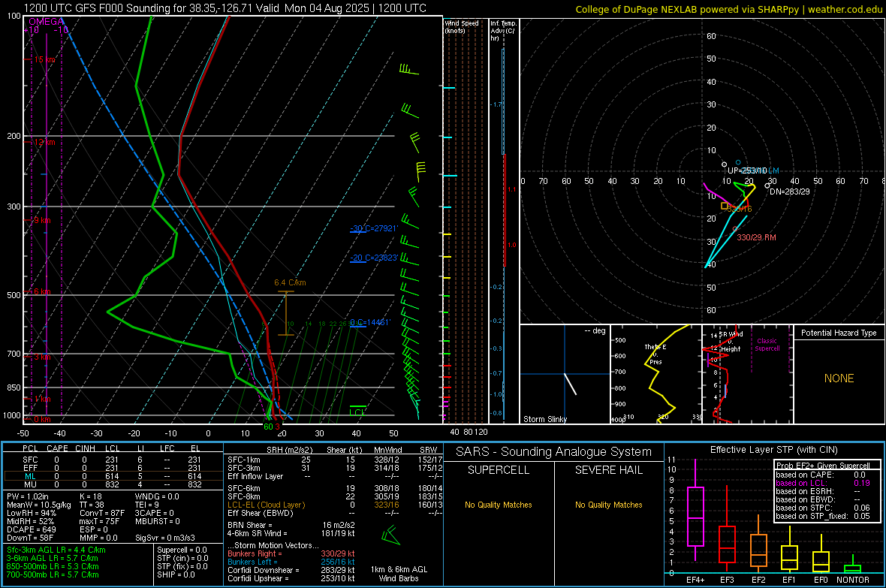
Task: Click the ConvT = 87F value
Action: point(101,513)
